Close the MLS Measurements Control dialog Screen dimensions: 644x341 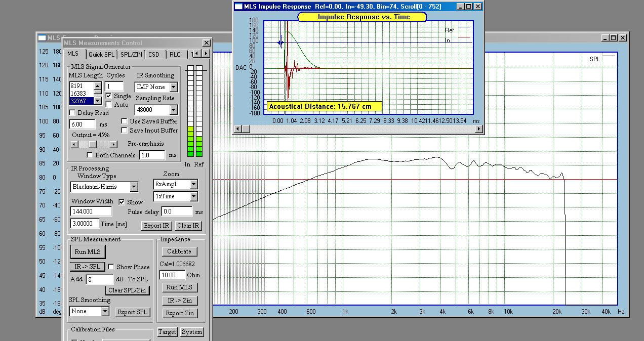point(206,43)
